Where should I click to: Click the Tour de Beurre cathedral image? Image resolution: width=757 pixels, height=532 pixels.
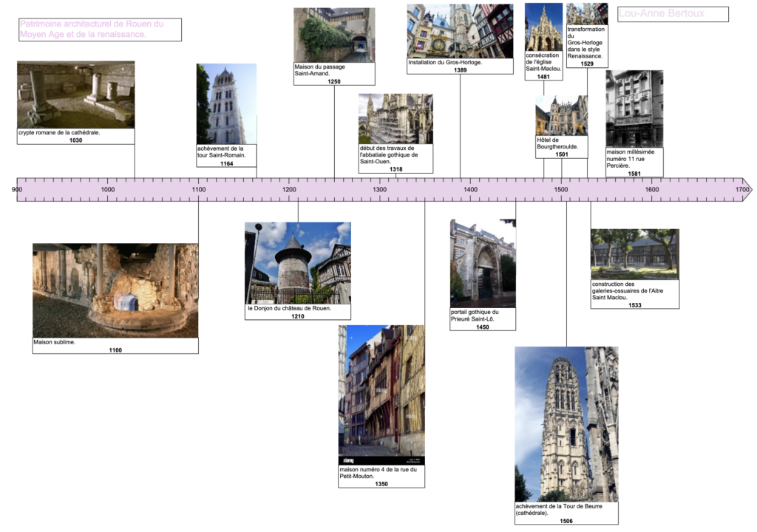[x=566, y=424]
